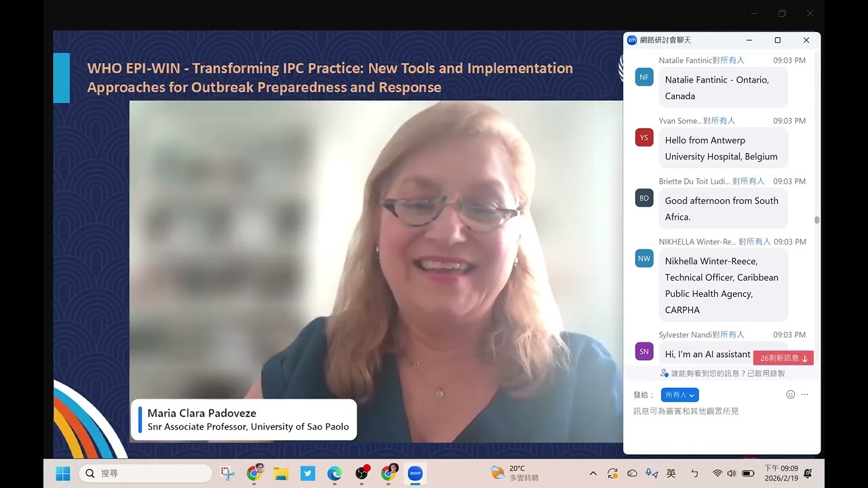868x488 pixels.
Task: Click the microphone tray icon
Action: tap(652, 473)
